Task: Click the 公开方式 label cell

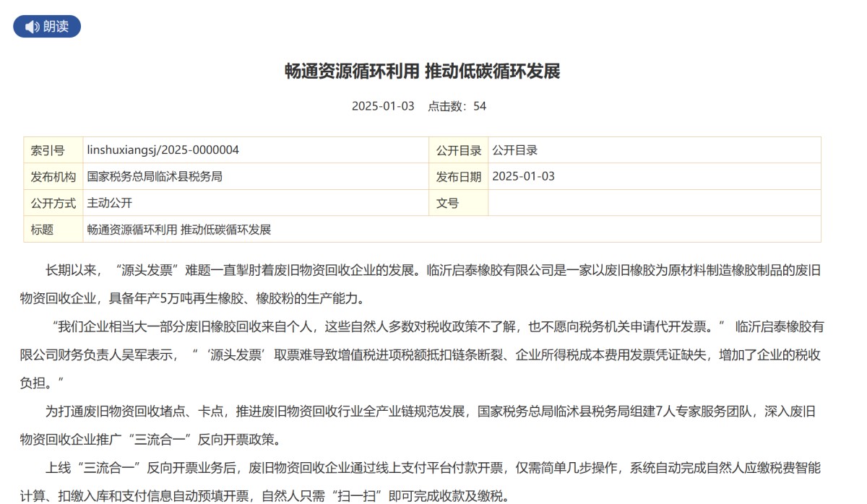Action: pos(53,203)
